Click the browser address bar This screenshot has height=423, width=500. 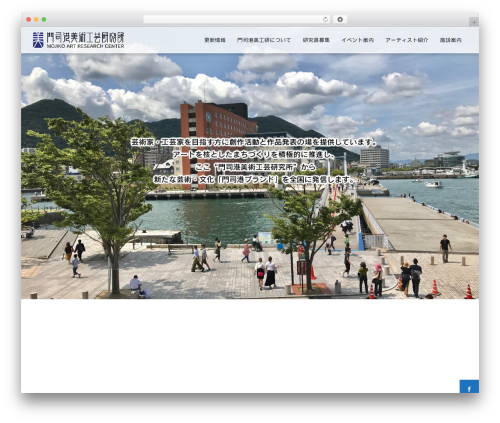click(x=237, y=19)
